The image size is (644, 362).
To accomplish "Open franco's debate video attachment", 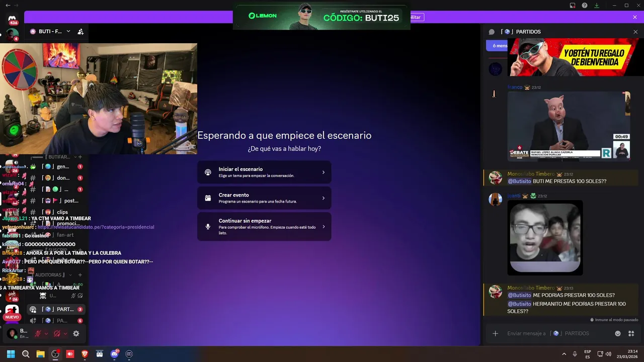I will tap(569, 126).
